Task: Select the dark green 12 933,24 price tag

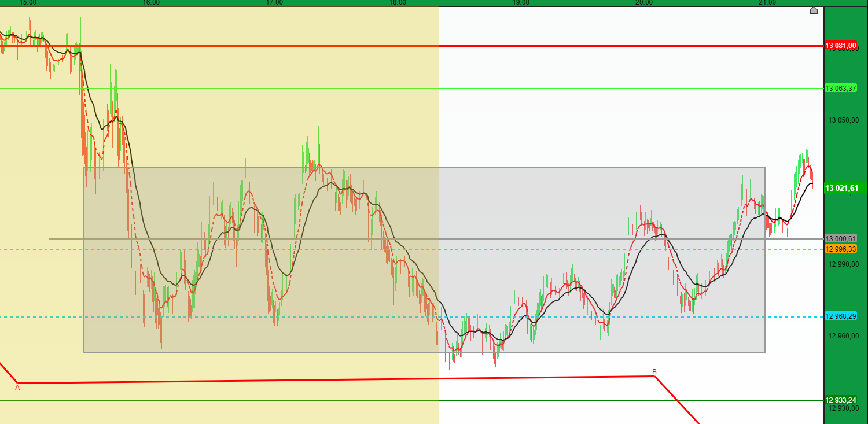Action: (x=841, y=400)
